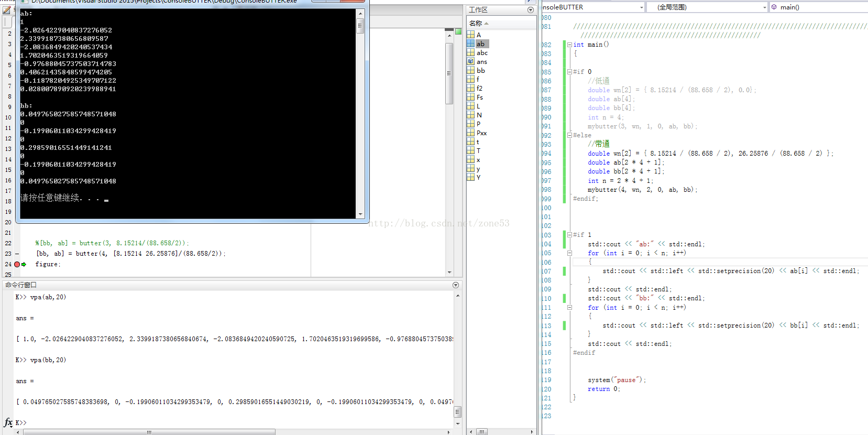Click the console scrollbar grip thumb
Image resolution: width=868 pixels, height=435 pixels.
360,26
